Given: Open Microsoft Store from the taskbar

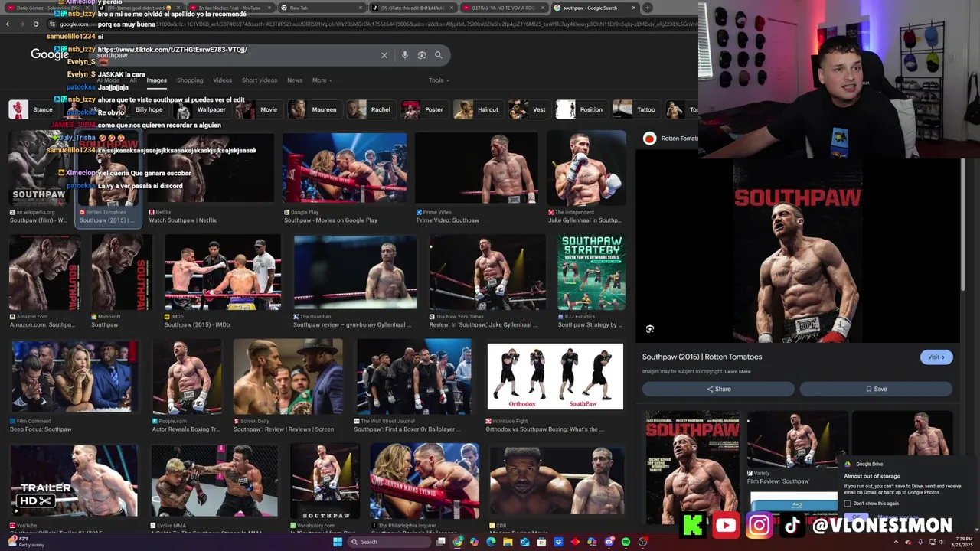Looking at the screenshot, I should [x=541, y=542].
